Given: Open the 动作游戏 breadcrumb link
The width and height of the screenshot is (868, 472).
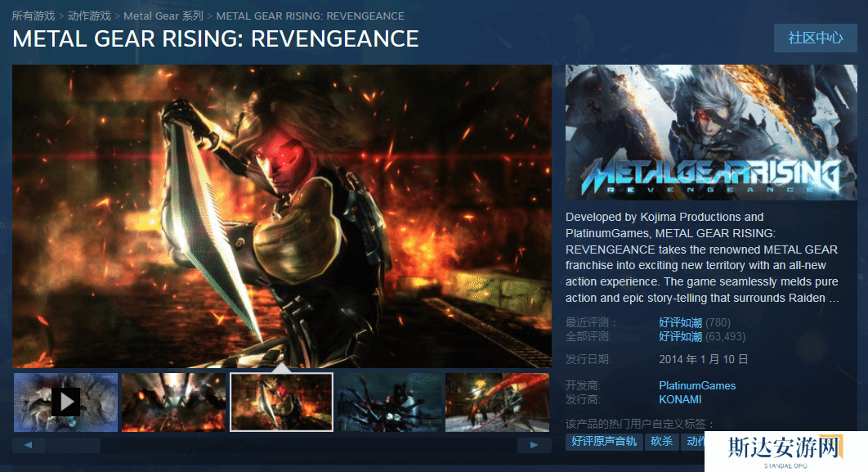Looking at the screenshot, I should [89, 16].
